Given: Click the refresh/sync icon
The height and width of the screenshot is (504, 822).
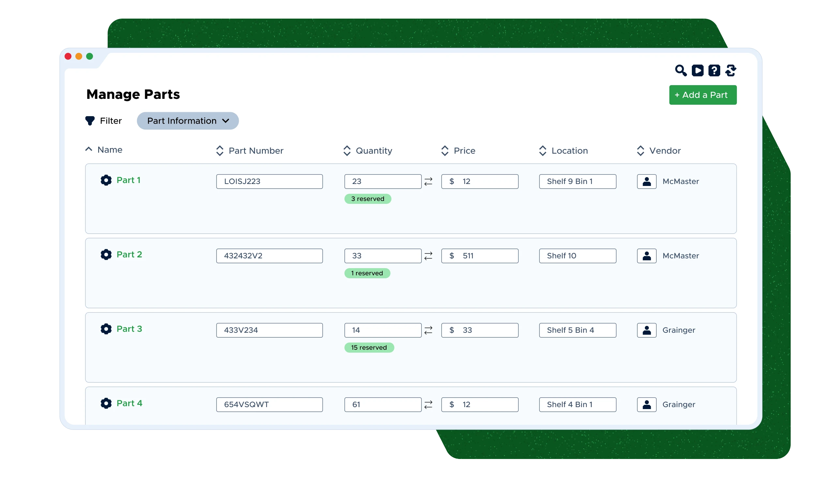Looking at the screenshot, I should (731, 70).
